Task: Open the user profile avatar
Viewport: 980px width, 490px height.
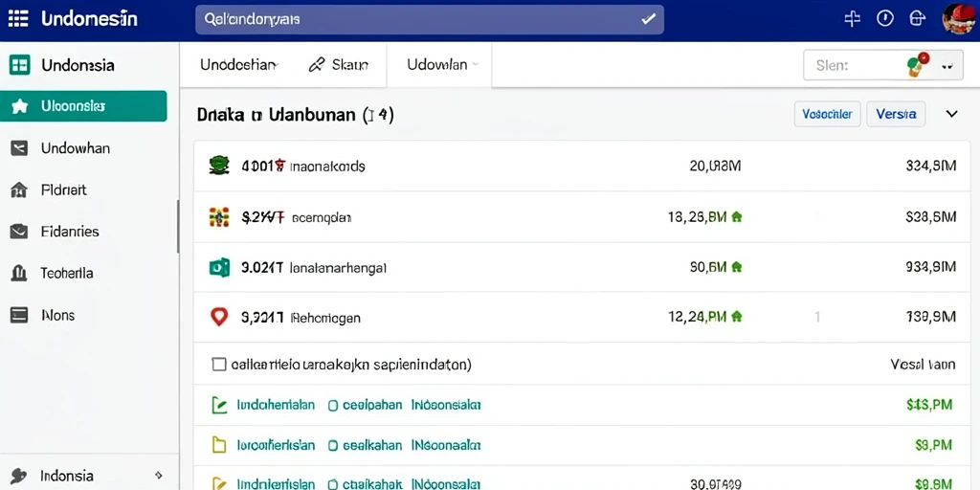Action: [x=959, y=19]
